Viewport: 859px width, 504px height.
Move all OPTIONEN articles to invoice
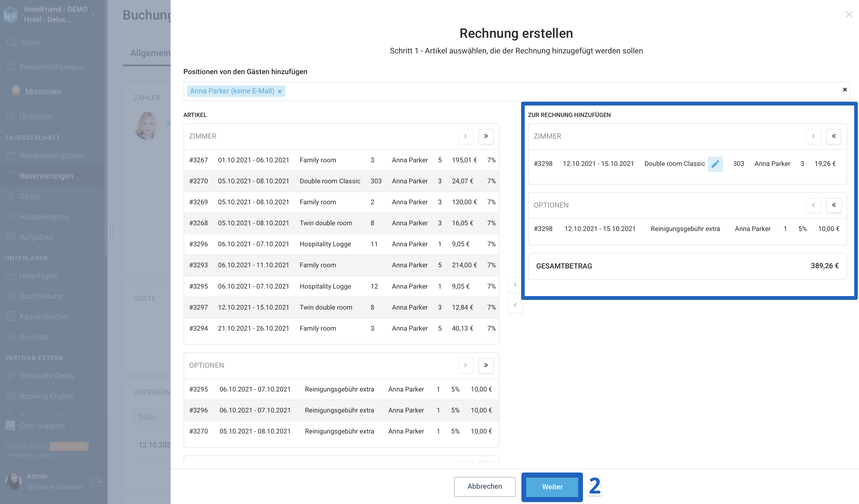click(486, 365)
